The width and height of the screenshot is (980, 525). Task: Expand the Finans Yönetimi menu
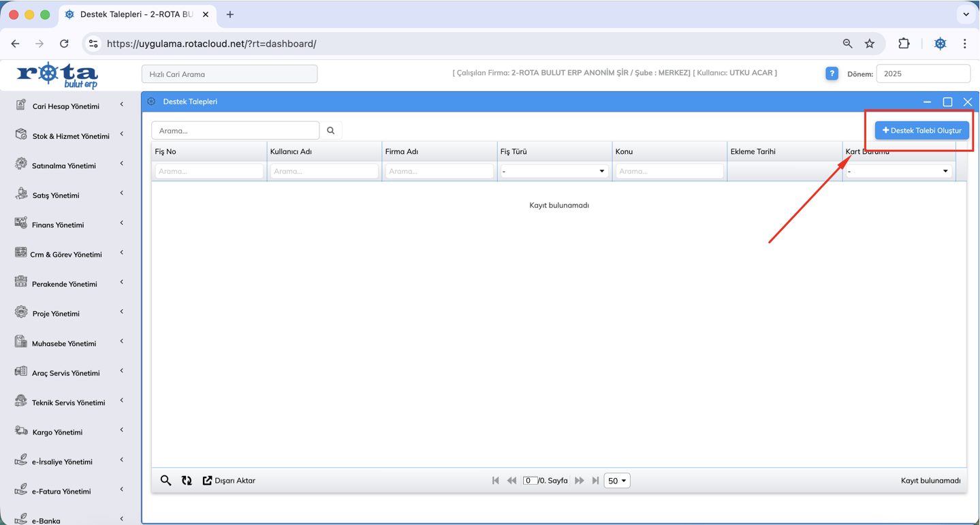(x=58, y=225)
